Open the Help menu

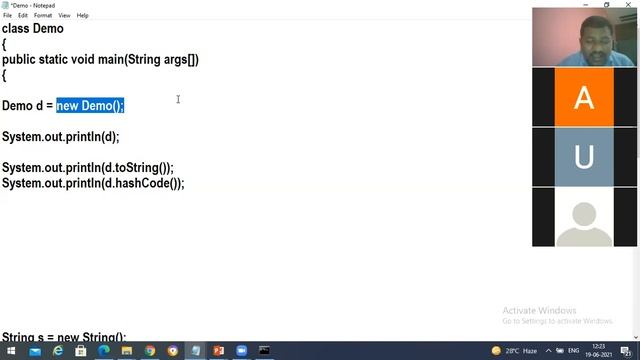[82, 16]
